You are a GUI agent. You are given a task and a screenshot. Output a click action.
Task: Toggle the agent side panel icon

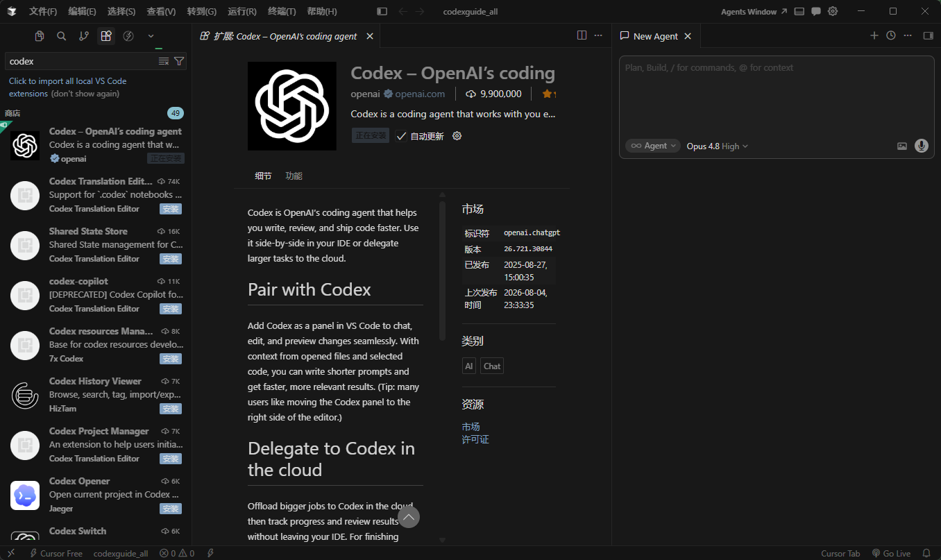928,35
